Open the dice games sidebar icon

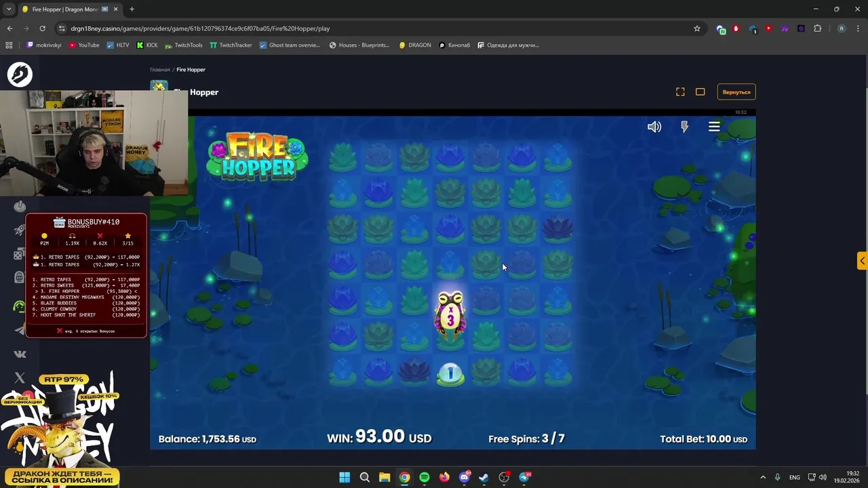click(20, 254)
